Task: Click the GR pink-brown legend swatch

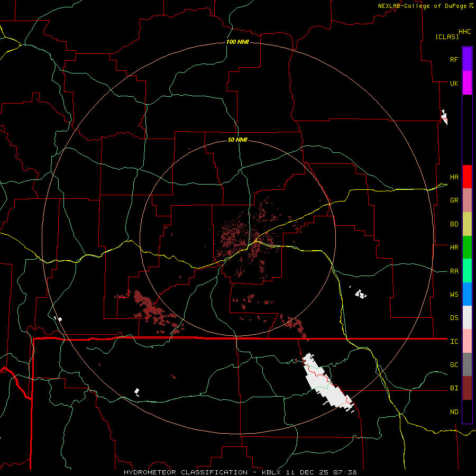Action: coord(467,200)
